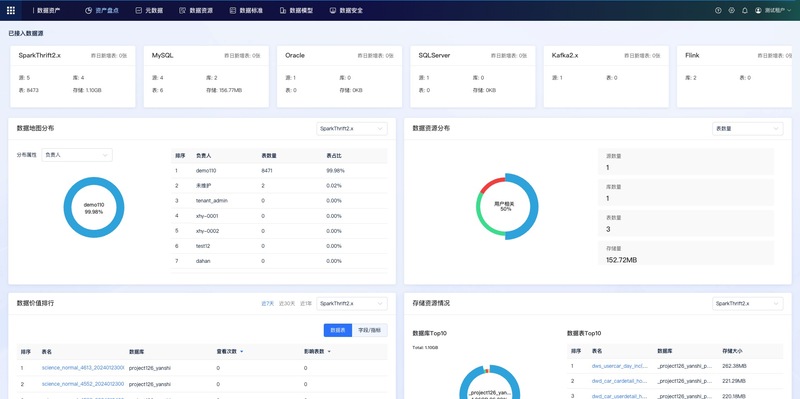Click the MySQL data source card

pyautogui.click(x=206, y=77)
